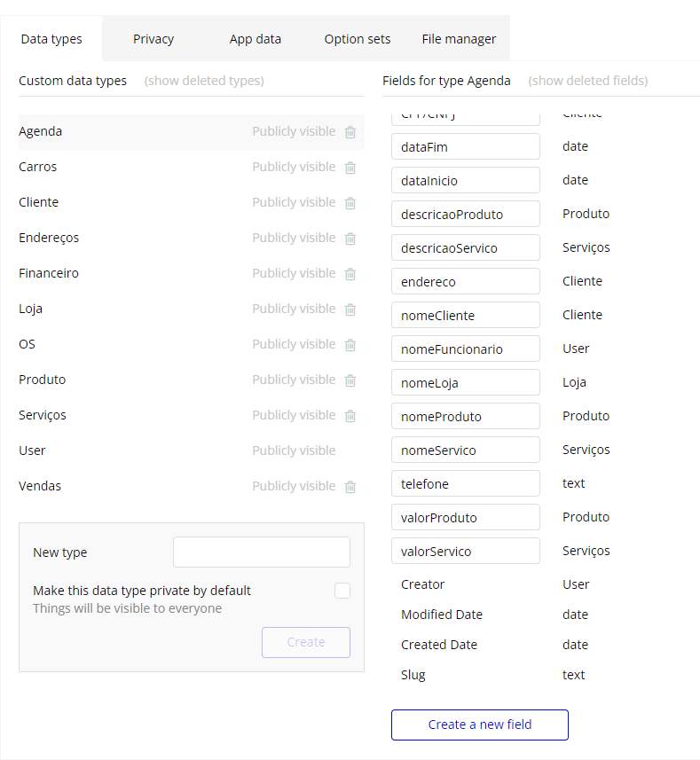700x760 pixels.
Task: Click Create a new field button
Action: [x=480, y=725]
